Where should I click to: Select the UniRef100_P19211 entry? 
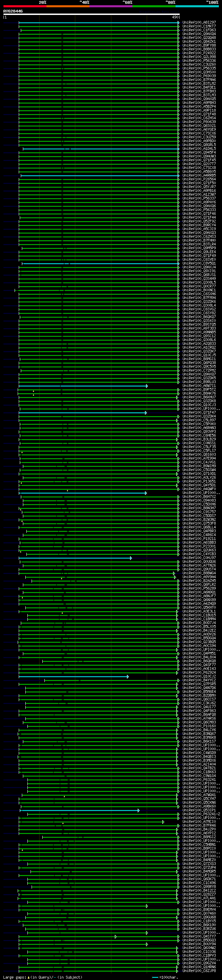199,538
